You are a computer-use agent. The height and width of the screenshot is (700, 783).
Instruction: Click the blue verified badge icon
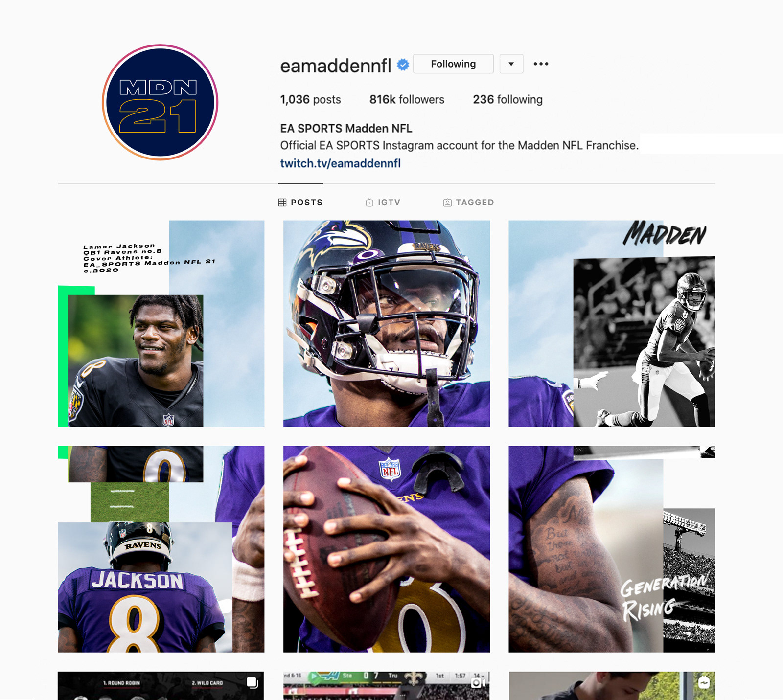click(403, 65)
